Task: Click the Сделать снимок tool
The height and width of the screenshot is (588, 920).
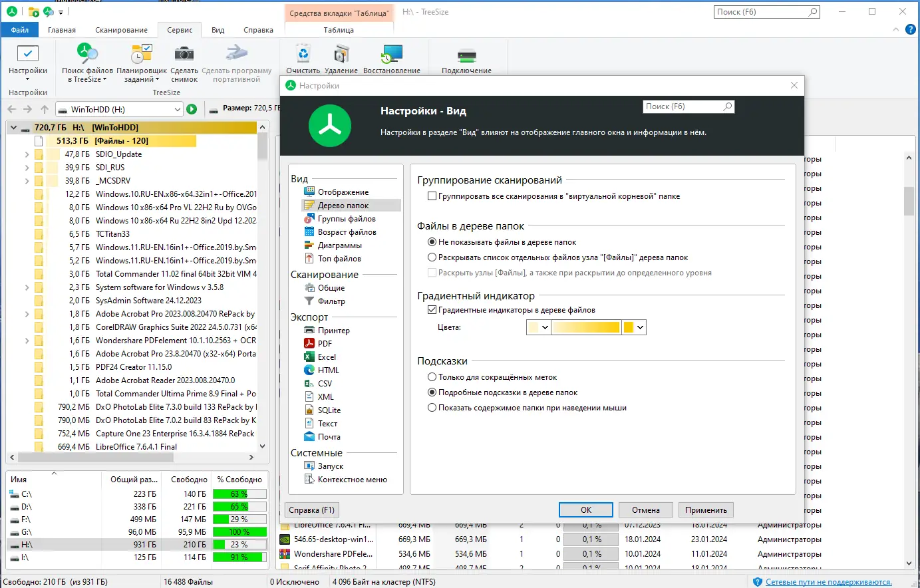Action: pyautogui.click(x=184, y=63)
